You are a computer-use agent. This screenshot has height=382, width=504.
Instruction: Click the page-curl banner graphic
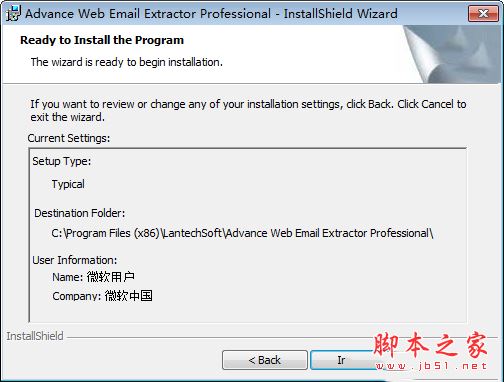tap(452, 54)
